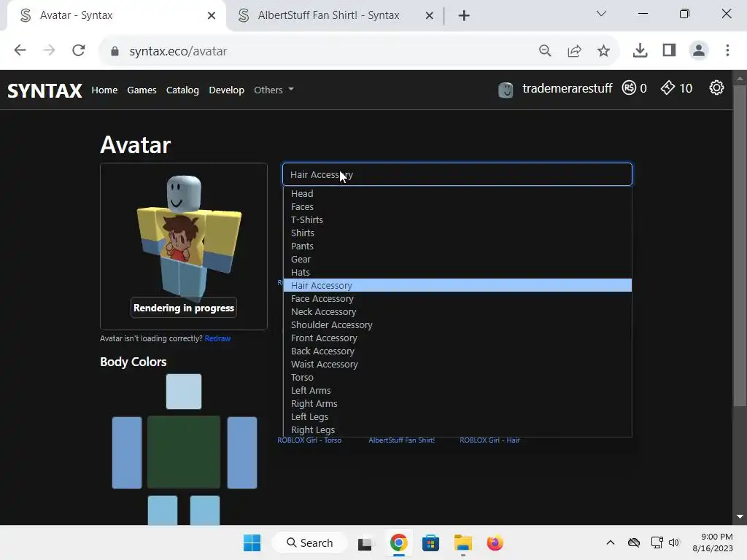Click the browser forward arrow
Screen dimensions: 747x560
click(x=49, y=50)
